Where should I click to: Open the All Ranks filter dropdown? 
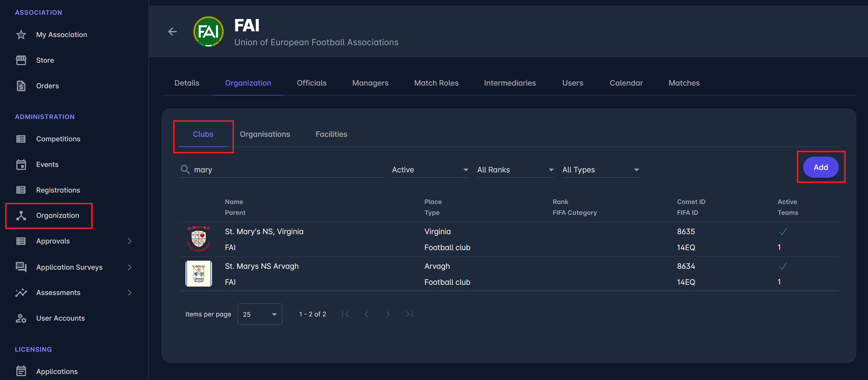515,170
